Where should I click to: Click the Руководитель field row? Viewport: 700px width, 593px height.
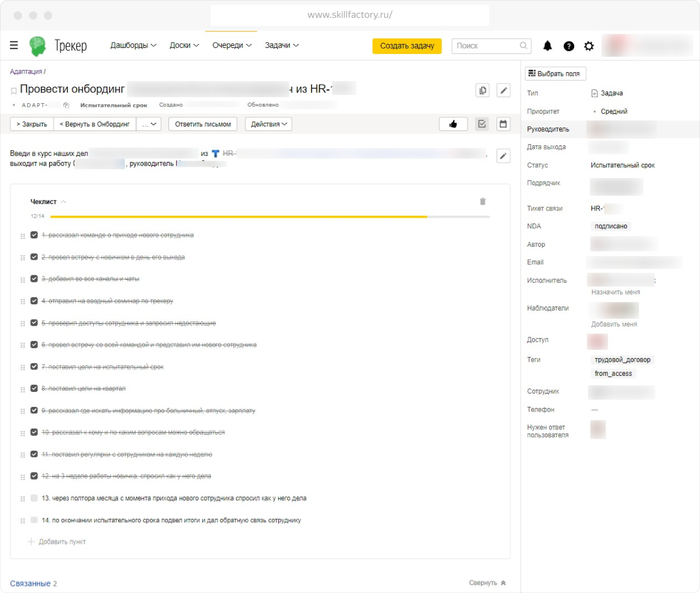coord(610,129)
